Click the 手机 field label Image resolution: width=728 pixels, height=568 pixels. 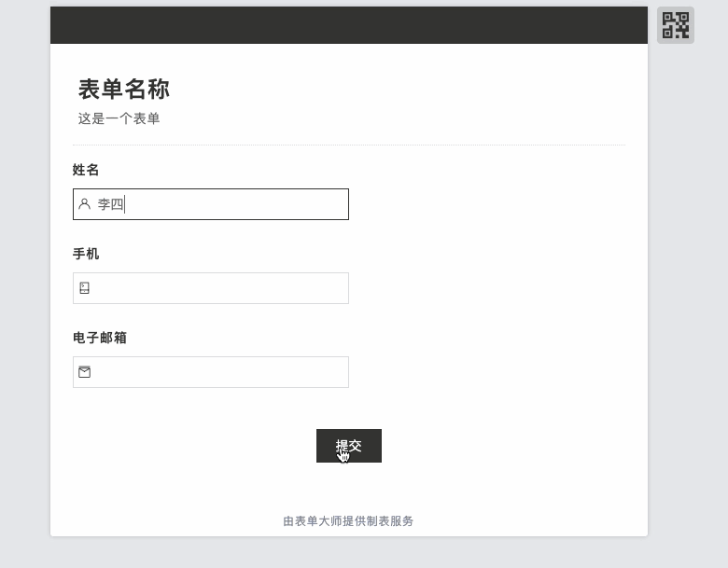(x=86, y=254)
